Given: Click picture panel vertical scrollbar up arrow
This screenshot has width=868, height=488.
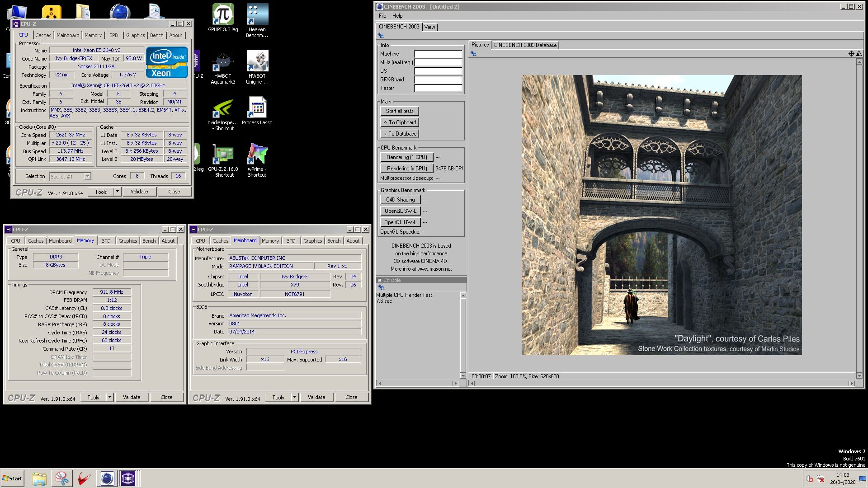Looking at the screenshot, I should click(859, 62).
